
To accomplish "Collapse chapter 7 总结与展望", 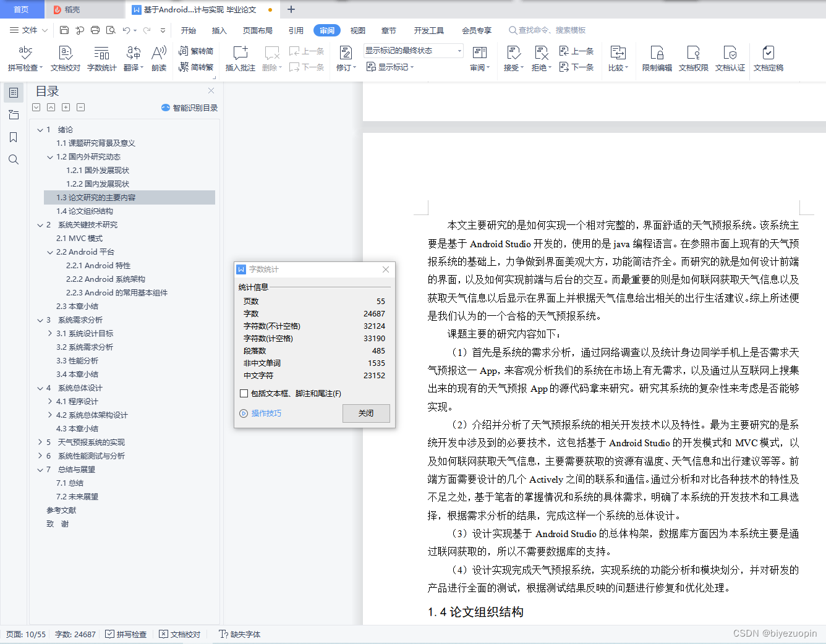I will pos(40,470).
